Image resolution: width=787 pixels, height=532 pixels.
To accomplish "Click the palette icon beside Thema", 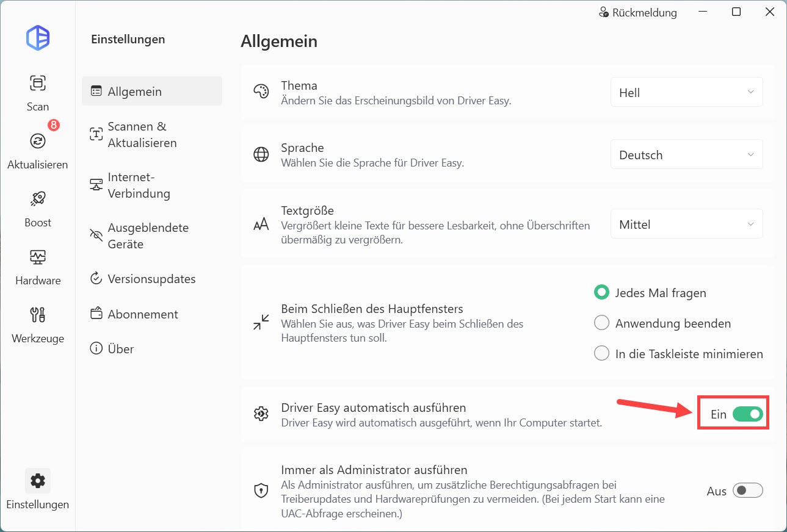I will pyautogui.click(x=261, y=92).
